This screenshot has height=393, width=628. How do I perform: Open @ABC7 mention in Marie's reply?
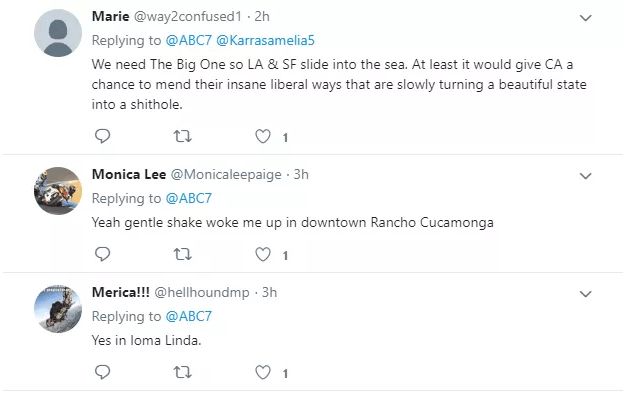[188, 40]
